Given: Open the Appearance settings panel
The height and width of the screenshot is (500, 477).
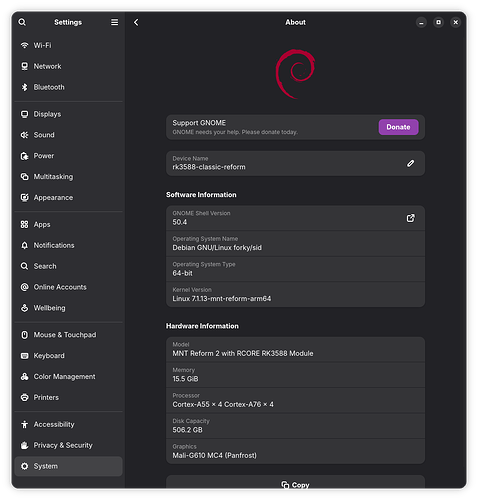Looking at the screenshot, I should (x=68, y=198).
